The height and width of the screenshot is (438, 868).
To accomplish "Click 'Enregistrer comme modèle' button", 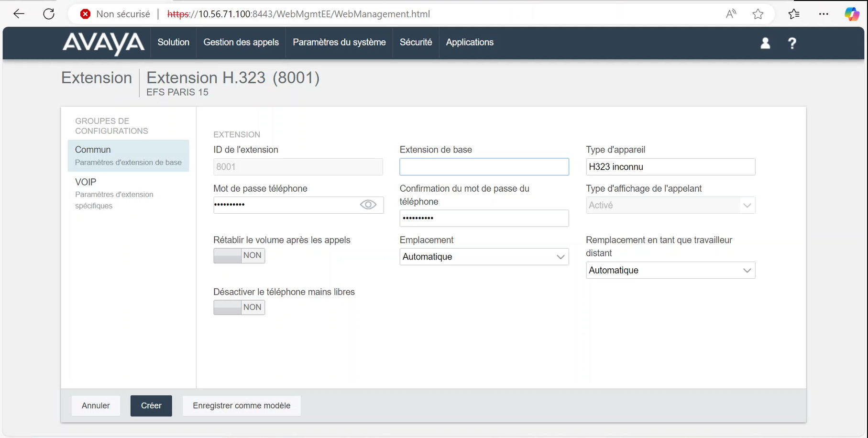I will (x=242, y=406).
